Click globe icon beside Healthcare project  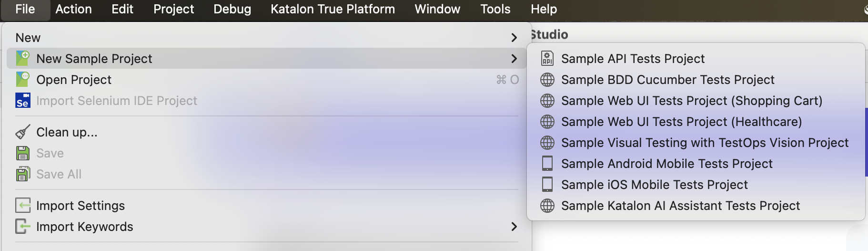click(547, 121)
